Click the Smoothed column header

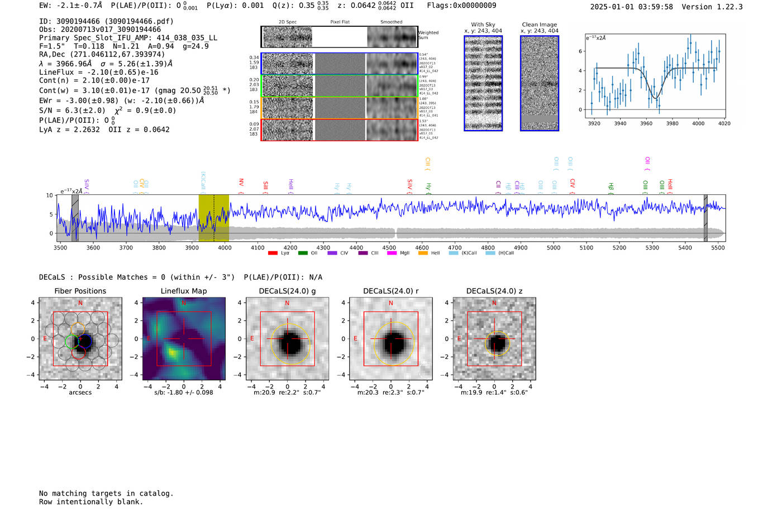pyautogui.click(x=391, y=22)
